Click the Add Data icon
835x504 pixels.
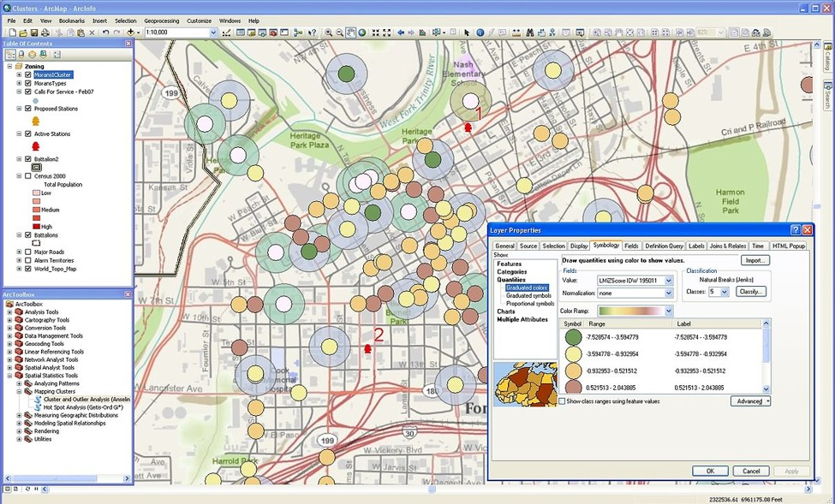(130, 33)
